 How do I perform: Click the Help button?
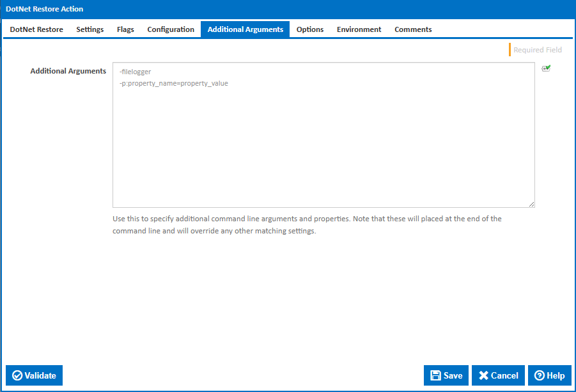(549, 375)
